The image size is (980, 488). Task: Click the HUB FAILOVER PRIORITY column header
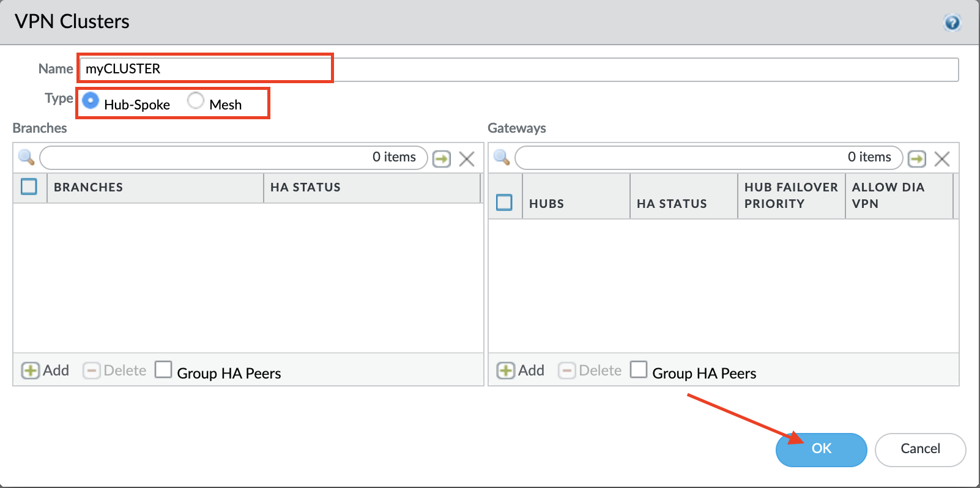tap(792, 196)
